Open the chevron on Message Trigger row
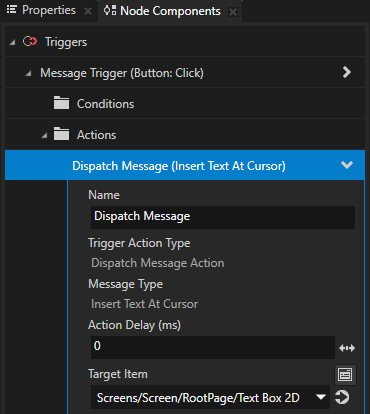This screenshot has width=370, height=414. tap(347, 72)
